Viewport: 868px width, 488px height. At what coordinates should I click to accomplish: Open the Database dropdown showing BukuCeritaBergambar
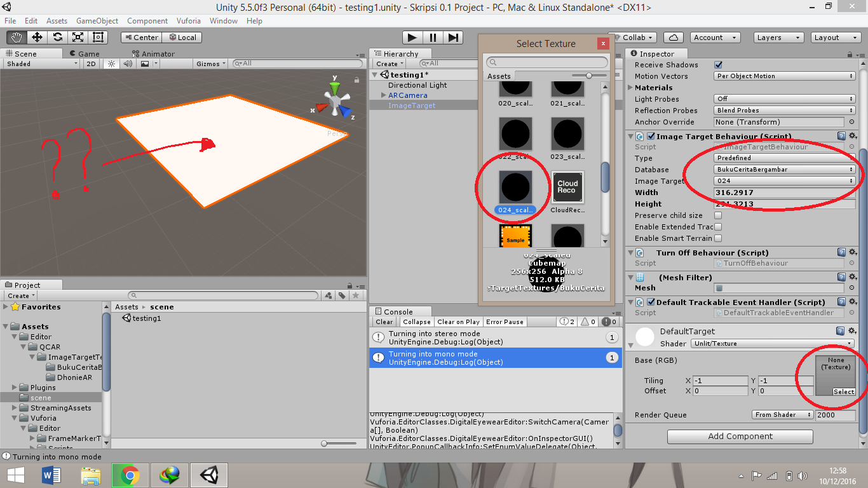[784, 169]
